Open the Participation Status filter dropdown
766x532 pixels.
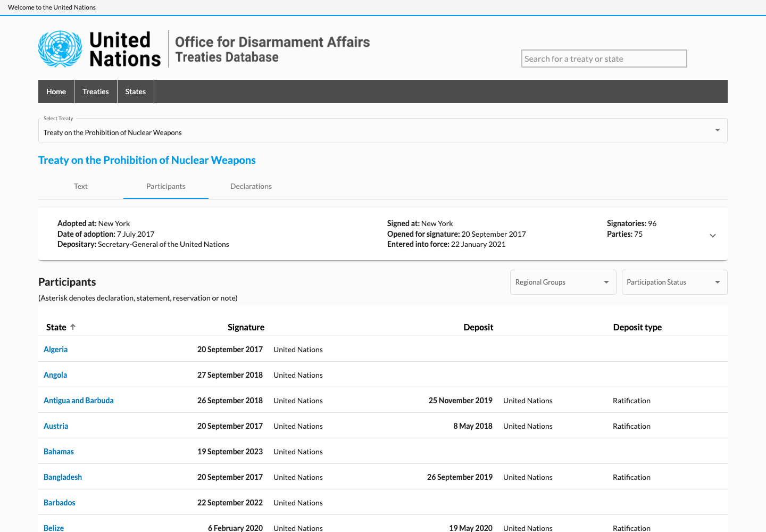(675, 282)
